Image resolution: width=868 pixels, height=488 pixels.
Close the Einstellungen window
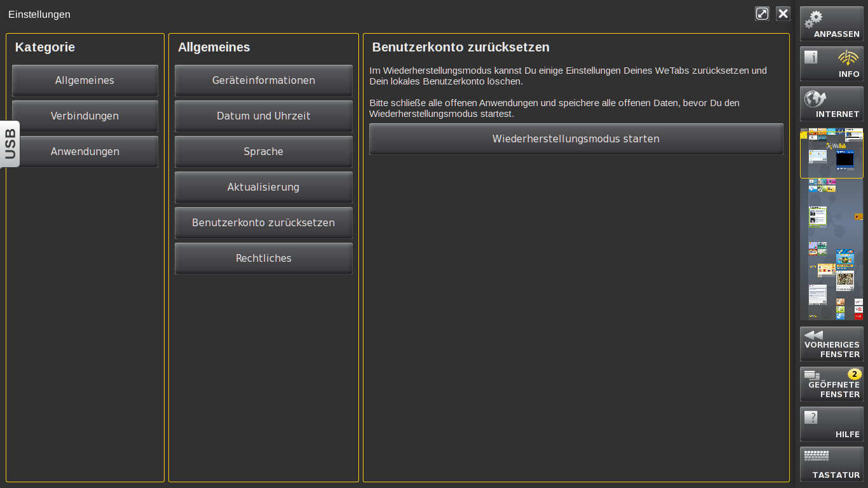click(783, 14)
